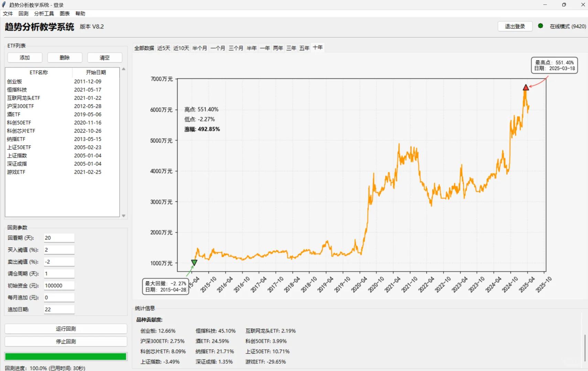Image resolution: width=588 pixels, height=371 pixels.
Task: Switch to the 一个月 tab
Action: coord(218,48)
